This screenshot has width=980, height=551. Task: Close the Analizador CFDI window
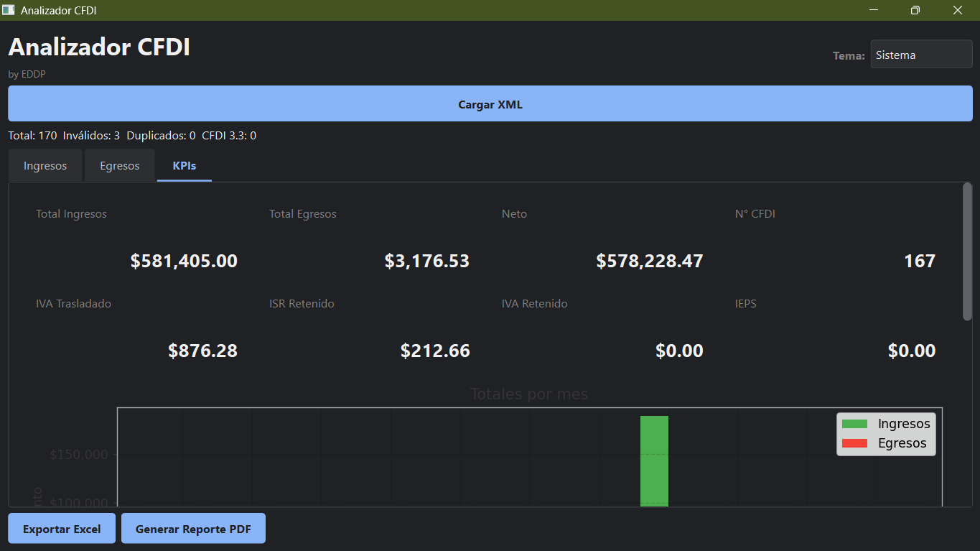coord(957,10)
